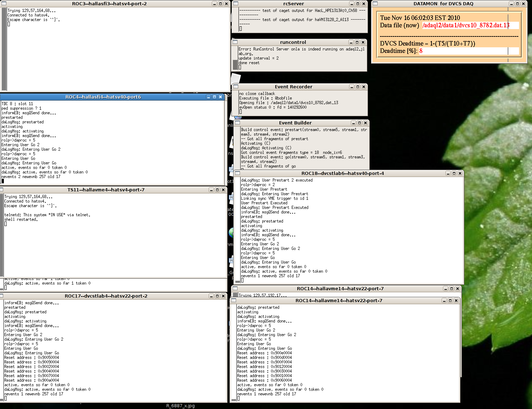Click the Data file path field in DATAMON
Viewport: 532px width, 409px height.
tap(470, 25)
